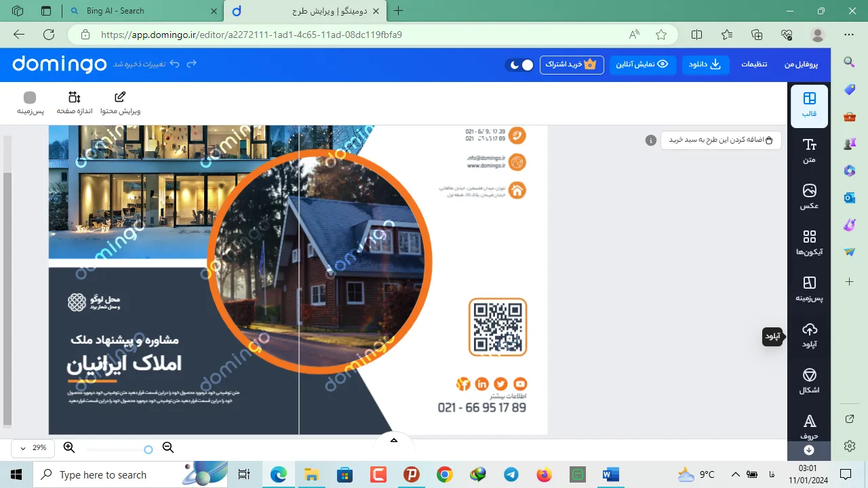Viewport: 868px width, 488px height.
Task: Open a new browser tab
Action: point(399,11)
